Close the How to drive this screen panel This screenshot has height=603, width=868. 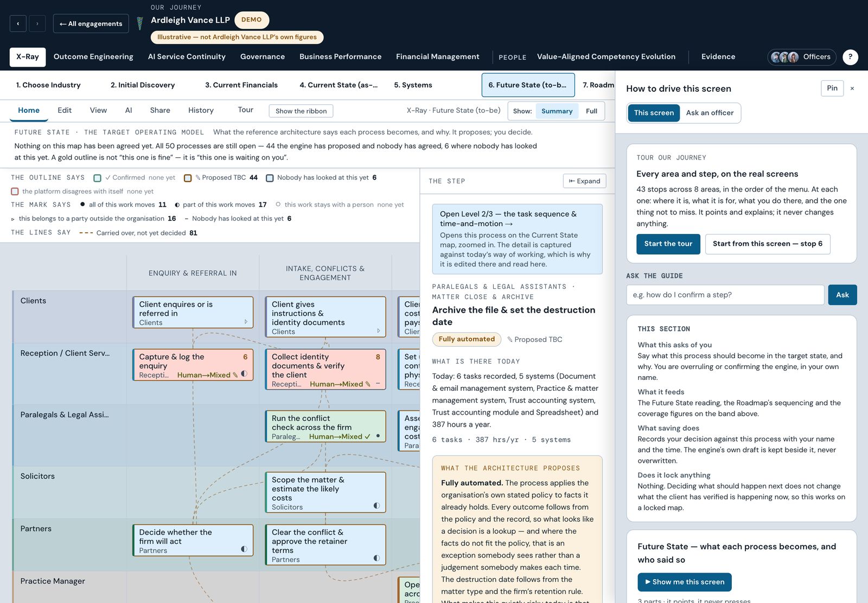click(852, 88)
